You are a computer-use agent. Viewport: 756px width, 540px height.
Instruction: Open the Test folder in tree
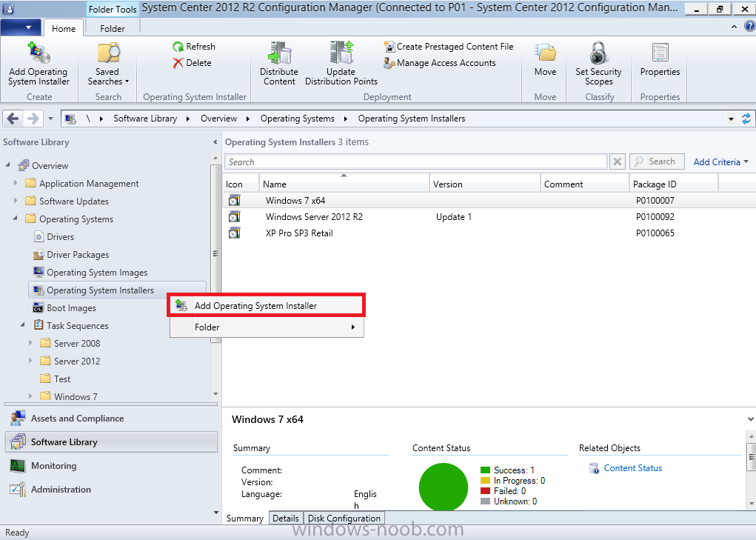[x=56, y=379]
